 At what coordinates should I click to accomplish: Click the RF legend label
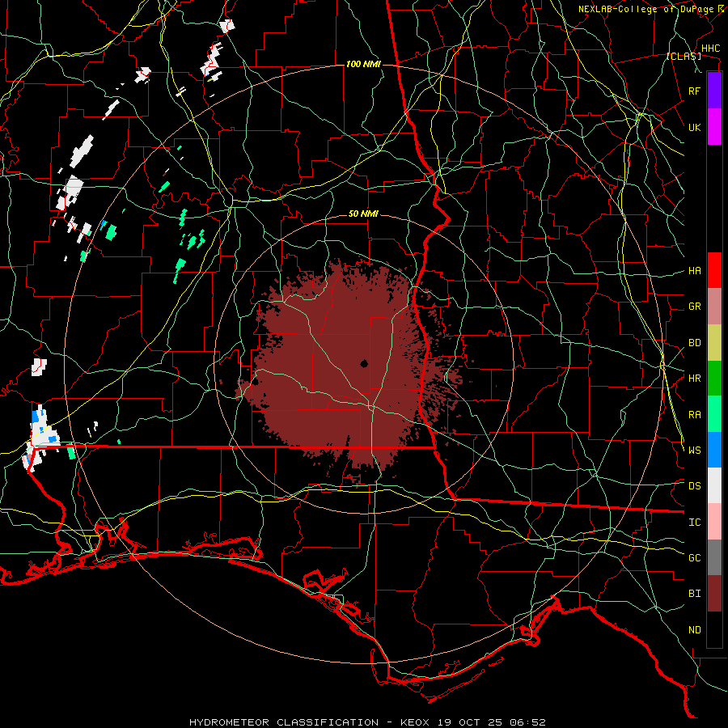[694, 91]
